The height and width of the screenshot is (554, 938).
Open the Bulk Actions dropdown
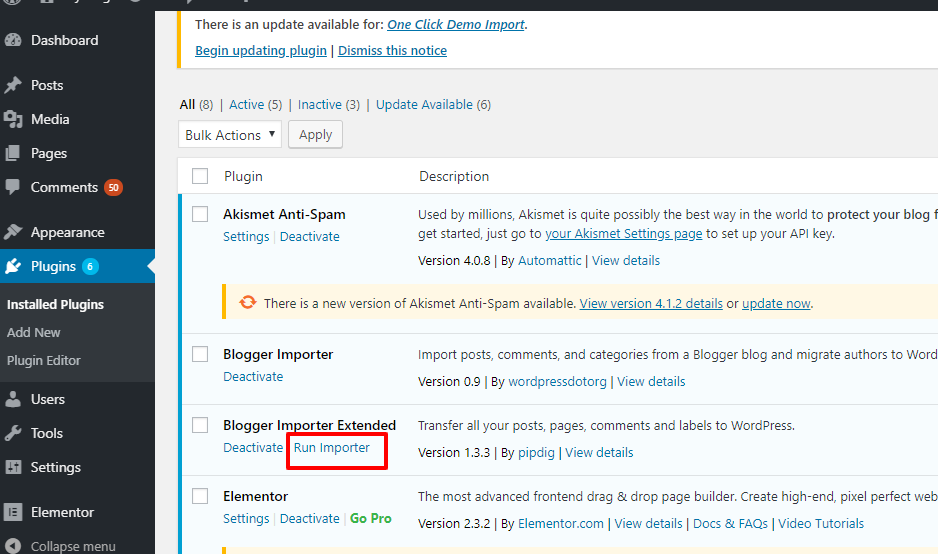point(230,135)
